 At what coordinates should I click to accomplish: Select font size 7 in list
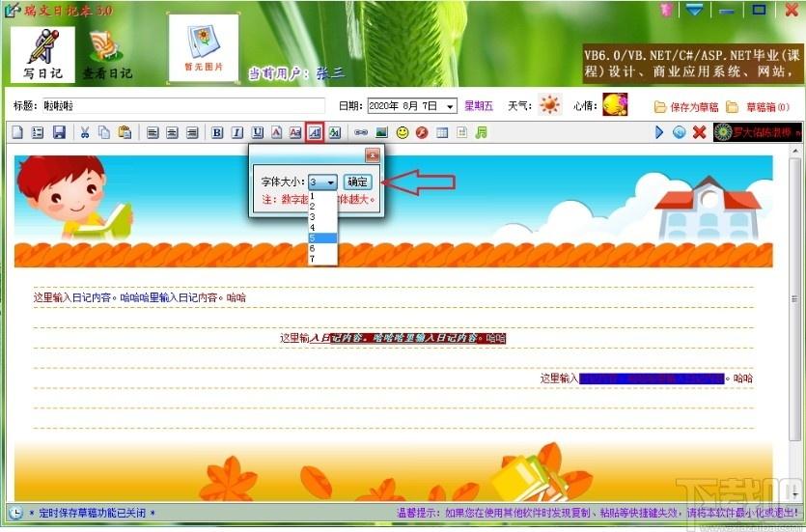322,259
